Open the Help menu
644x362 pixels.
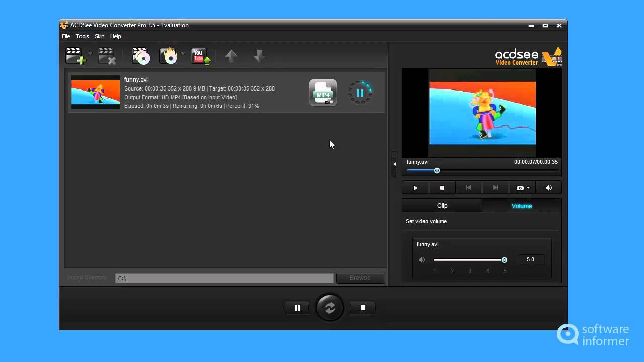(116, 36)
